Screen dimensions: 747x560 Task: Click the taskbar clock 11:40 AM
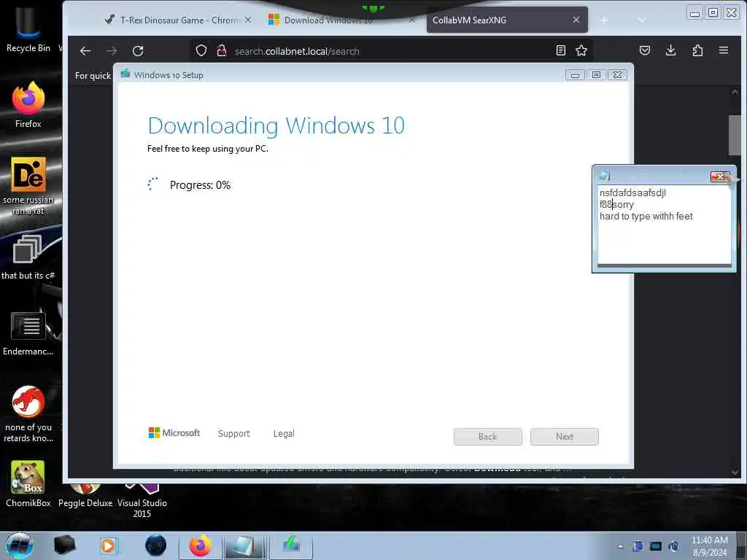pos(710,546)
